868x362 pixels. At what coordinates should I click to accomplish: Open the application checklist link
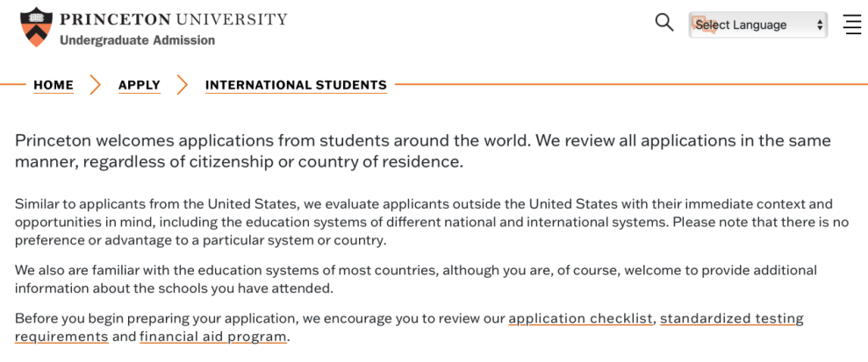[x=581, y=318]
